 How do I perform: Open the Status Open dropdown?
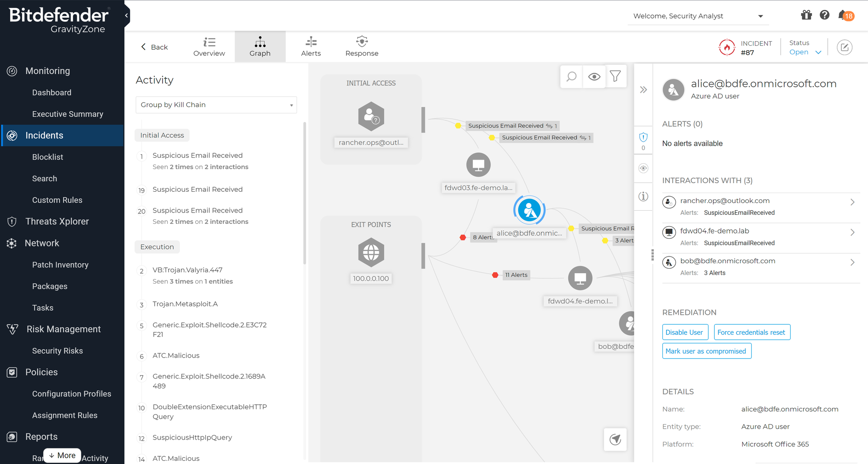(805, 52)
